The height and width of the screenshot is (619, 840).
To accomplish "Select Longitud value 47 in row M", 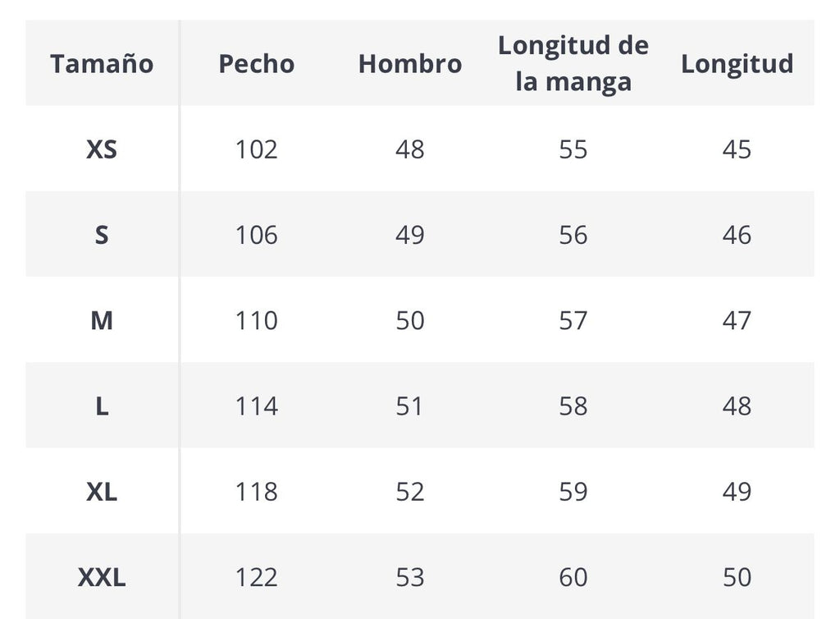I will 737,320.
